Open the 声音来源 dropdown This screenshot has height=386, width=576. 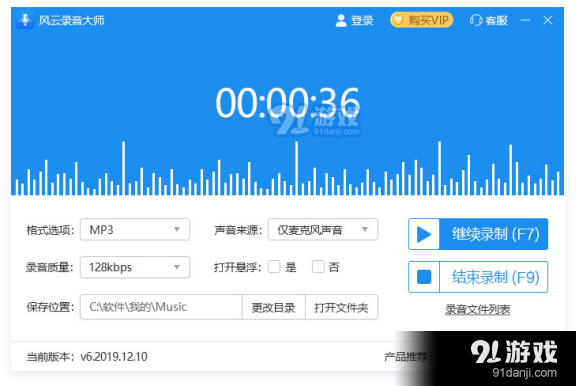[323, 230]
